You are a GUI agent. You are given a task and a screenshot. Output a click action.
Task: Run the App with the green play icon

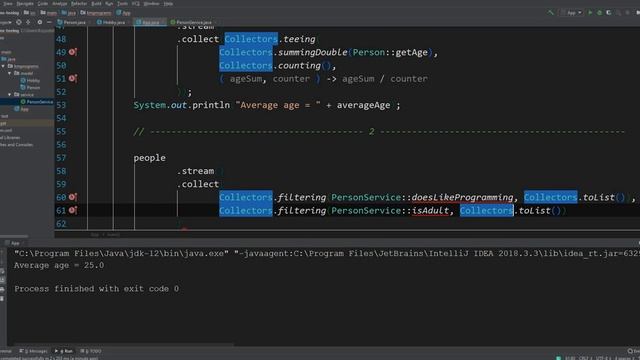tap(590, 13)
